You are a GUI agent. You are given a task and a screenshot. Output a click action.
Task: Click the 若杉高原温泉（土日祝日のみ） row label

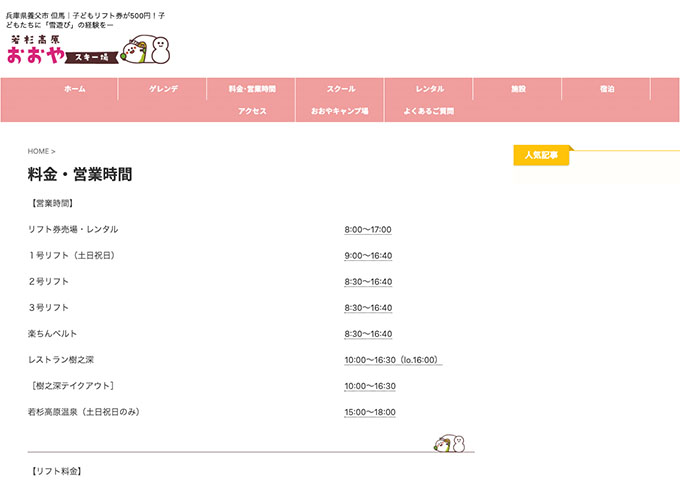85,411
